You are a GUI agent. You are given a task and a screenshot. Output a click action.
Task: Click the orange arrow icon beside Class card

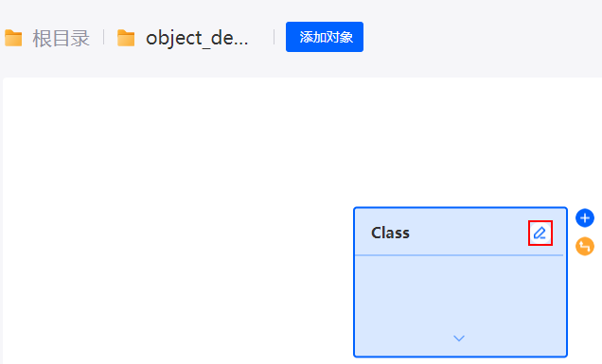point(585,246)
